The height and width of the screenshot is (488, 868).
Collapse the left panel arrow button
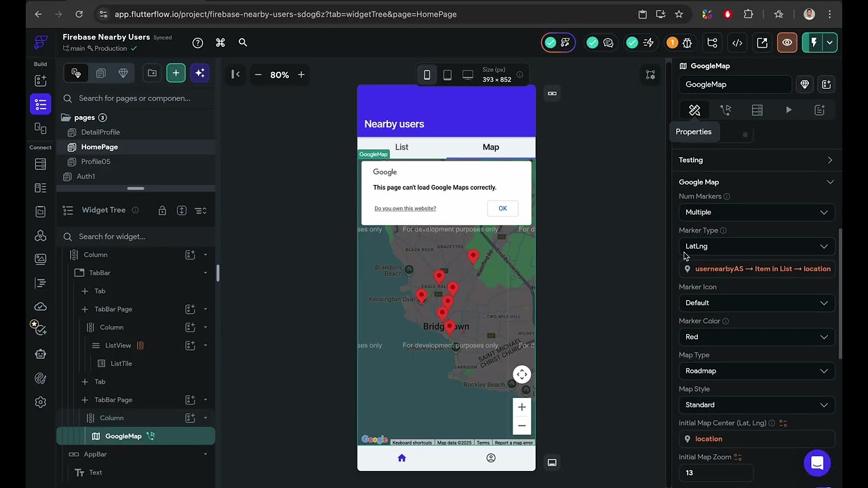coord(235,75)
